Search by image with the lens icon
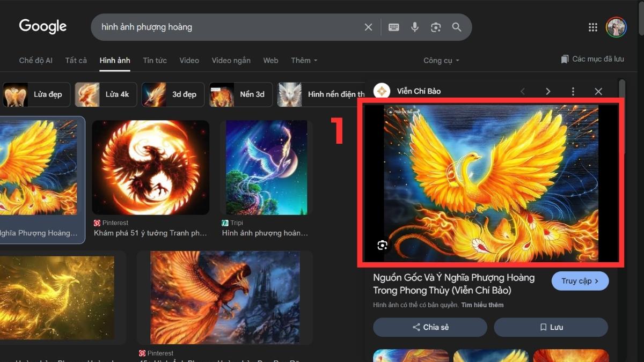This screenshot has height=362, width=644. point(436,27)
